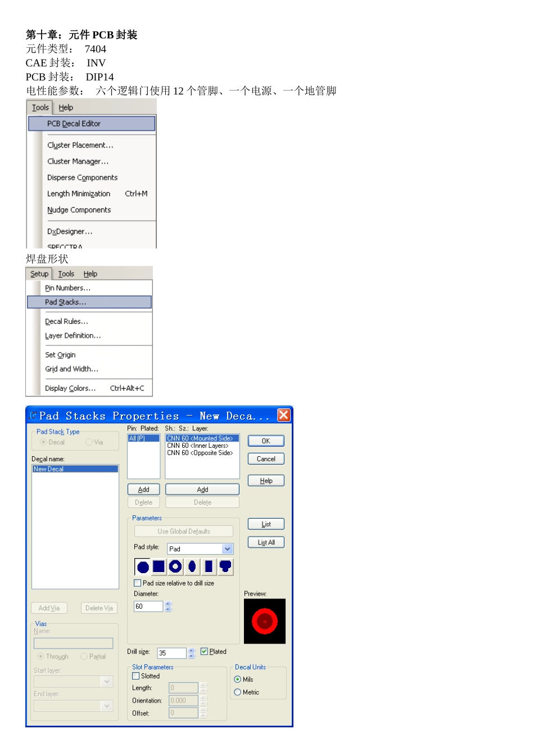Enable the Slotted checkbox
Image resolution: width=534 pixels, height=756 pixels.
(x=135, y=676)
